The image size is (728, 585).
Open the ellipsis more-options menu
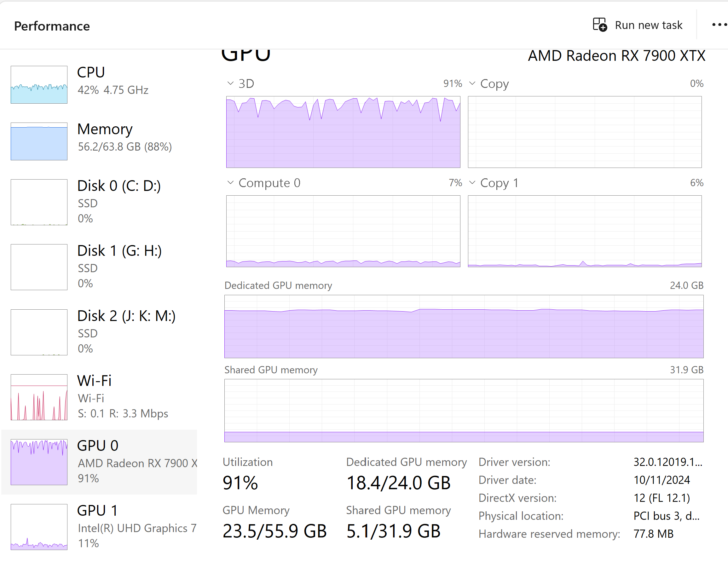pyautogui.click(x=719, y=25)
